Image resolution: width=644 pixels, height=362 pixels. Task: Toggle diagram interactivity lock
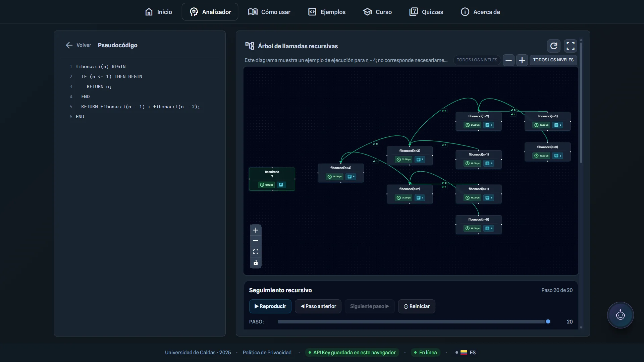point(256,263)
